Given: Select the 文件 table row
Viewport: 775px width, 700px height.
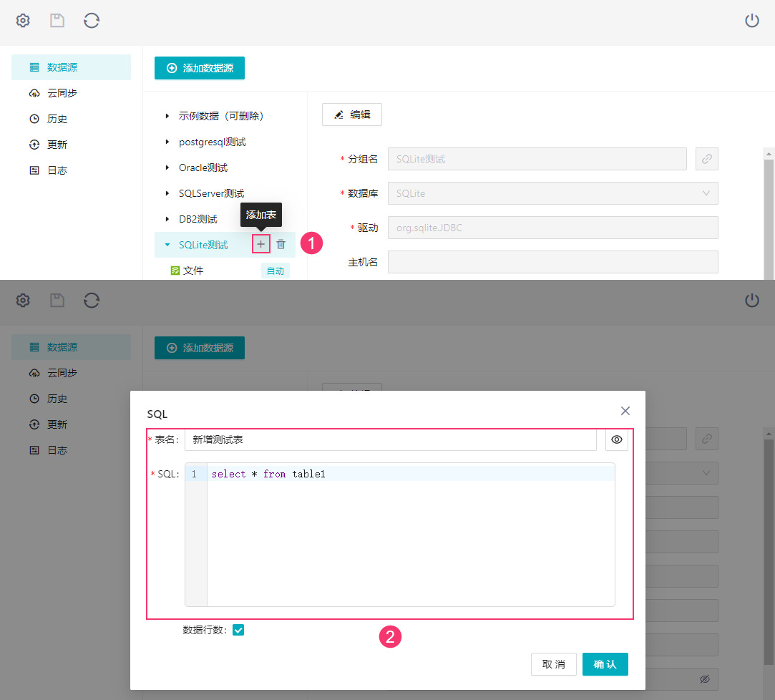Looking at the screenshot, I should tap(225, 271).
